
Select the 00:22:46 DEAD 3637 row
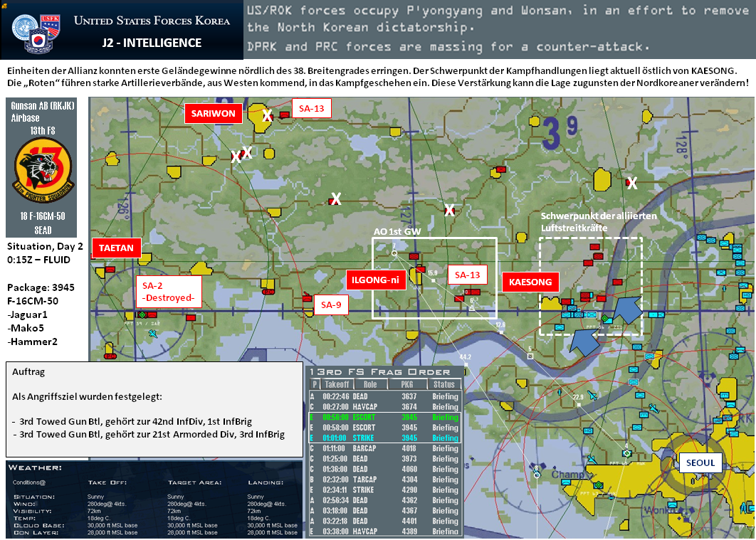384,396
